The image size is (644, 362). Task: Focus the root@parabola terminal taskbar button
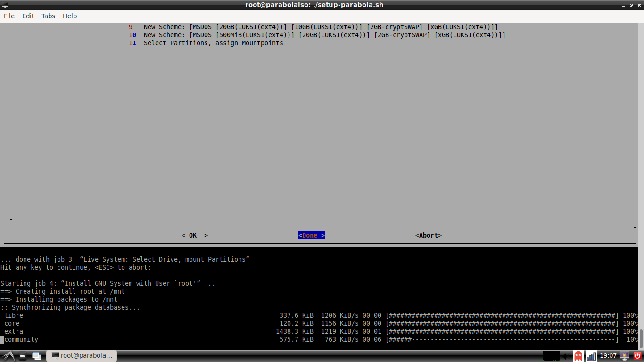tap(82, 356)
